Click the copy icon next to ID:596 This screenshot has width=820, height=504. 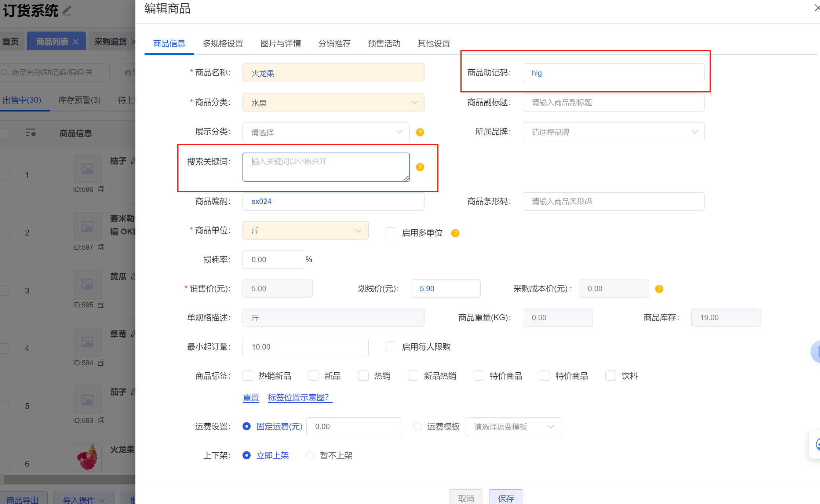tap(102, 189)
